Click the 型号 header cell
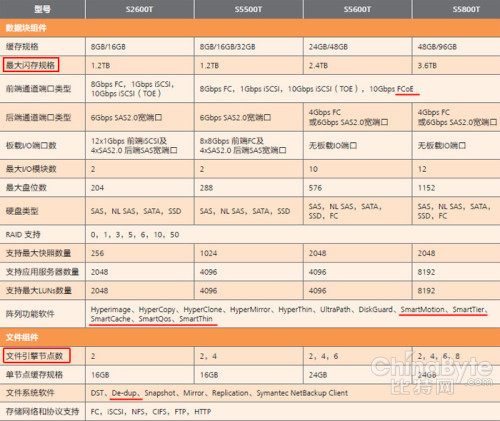Image resolution: width=500 pixels, height=421 pixels. tap(42, 9)
